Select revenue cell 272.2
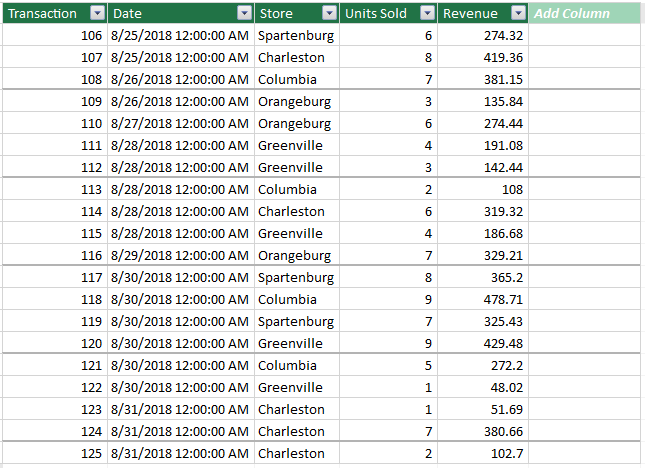The image size is (645, 468). [483, 365]
